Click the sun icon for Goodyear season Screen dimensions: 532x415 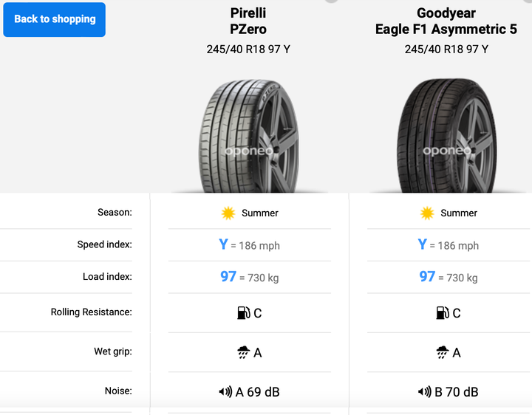tap(427, 213)
